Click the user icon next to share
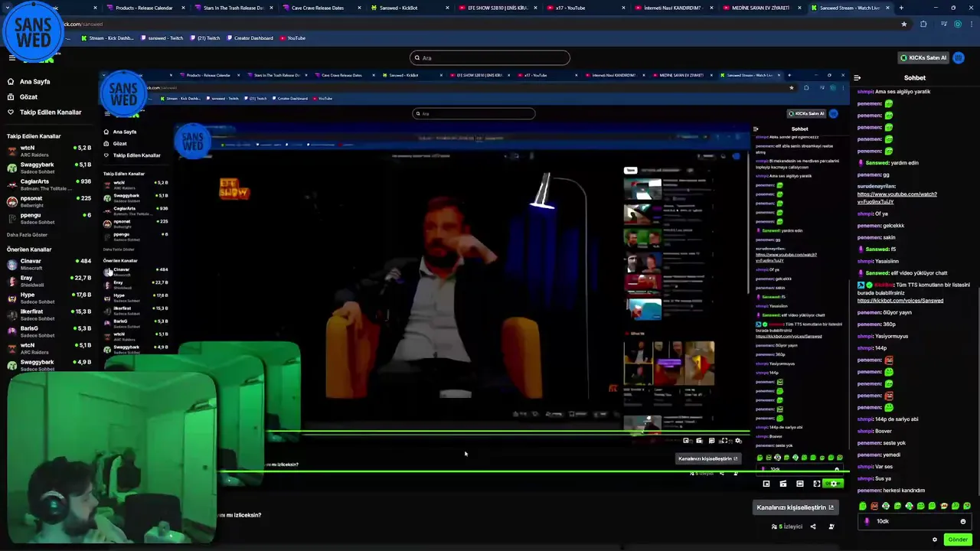Viewport: 980px width, 551px height. click(x=831, y=527)
